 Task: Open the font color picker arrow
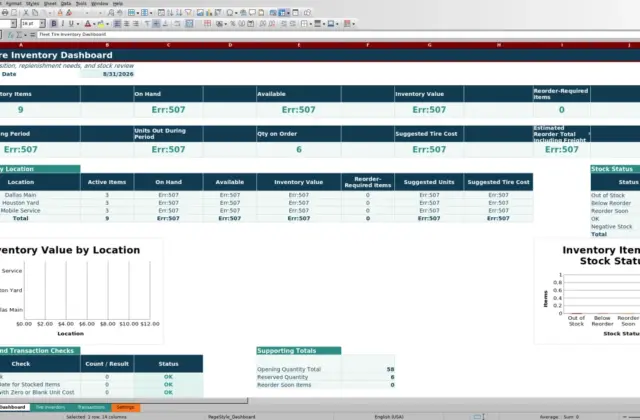click(x=94, y=24)
